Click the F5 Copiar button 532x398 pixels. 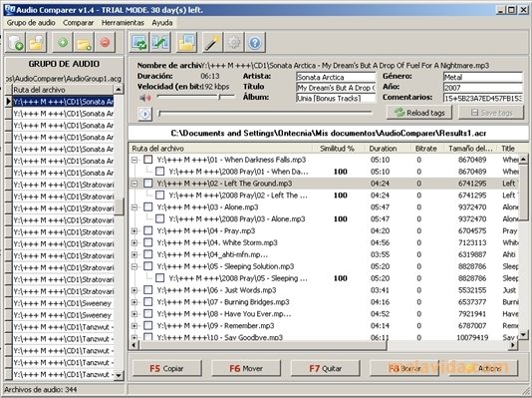tap(166, 368)
